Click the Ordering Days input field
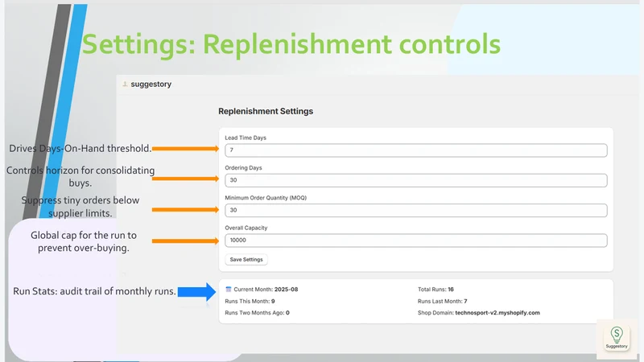The image size is (644, 362). (415, 180)
